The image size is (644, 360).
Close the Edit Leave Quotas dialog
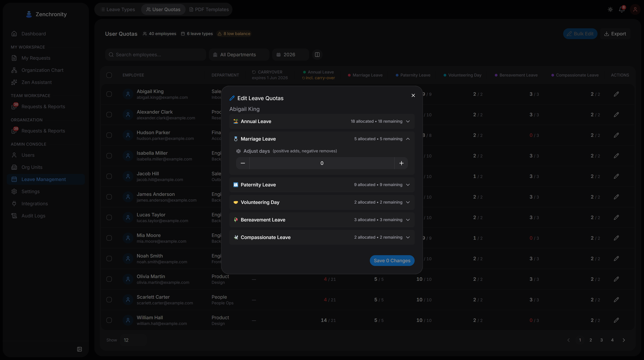[x=413, y=95]
